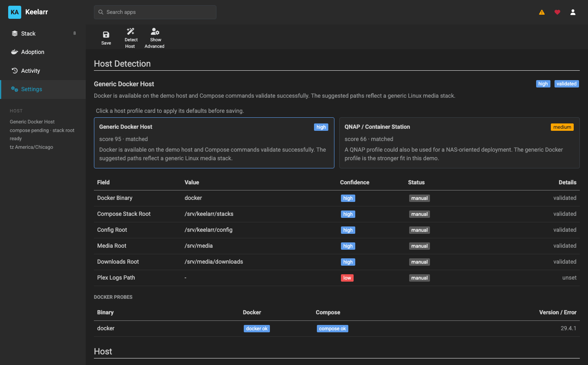The width and height of the screenshot is (588, 365).
Task: Click the Confidence column header
Action: tap(354, 182)
